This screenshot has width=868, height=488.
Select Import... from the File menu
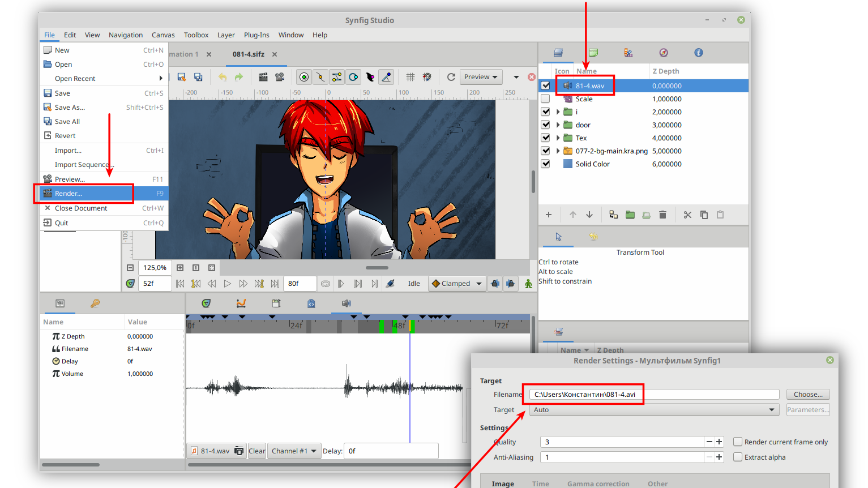click(104, 151)
